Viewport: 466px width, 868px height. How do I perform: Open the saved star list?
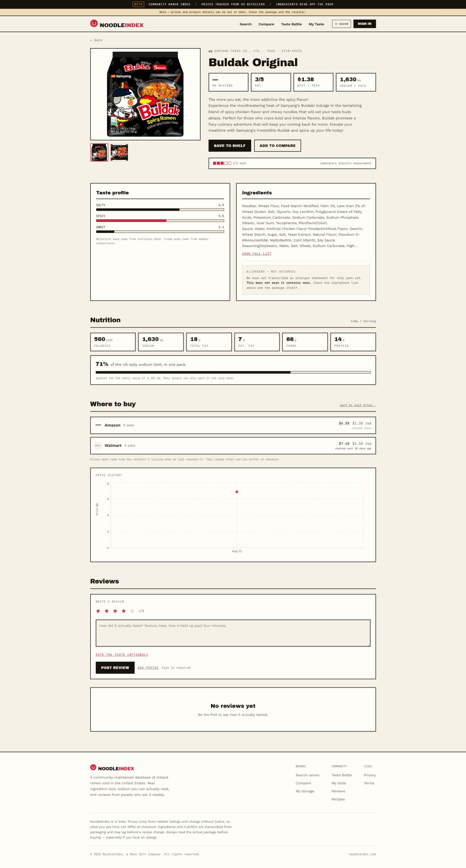click(341, 24)
